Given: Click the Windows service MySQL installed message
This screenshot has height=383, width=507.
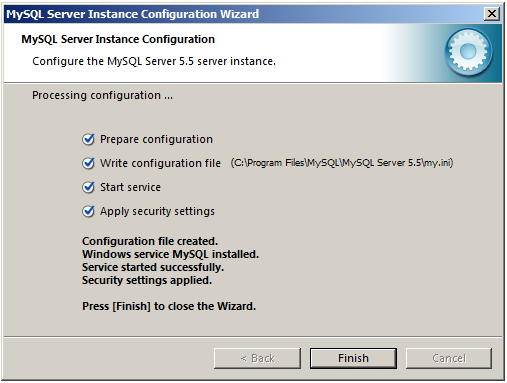Looking at the screenshot, I should [x=171, y=254].
